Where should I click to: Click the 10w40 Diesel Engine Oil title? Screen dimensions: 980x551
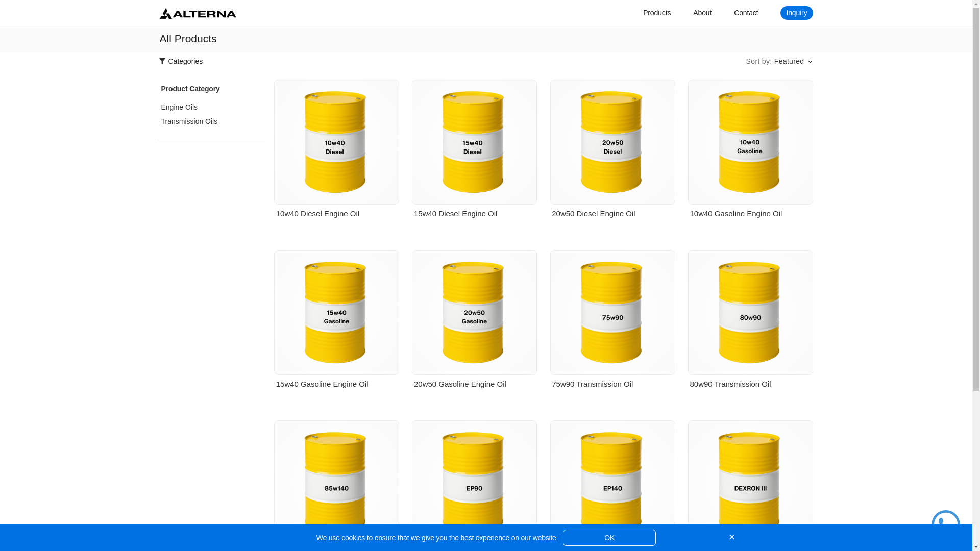317,214
